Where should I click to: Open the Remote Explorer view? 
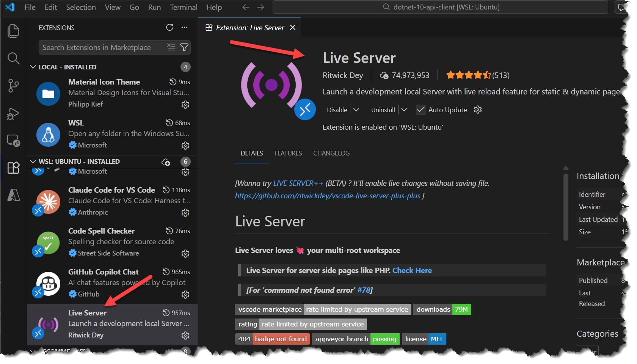coord(13,141)
